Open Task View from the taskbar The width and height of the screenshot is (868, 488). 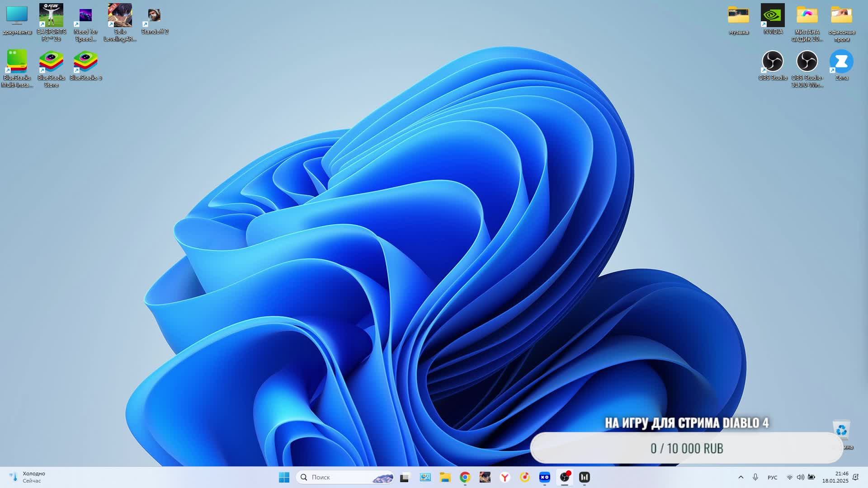point(405,477)
